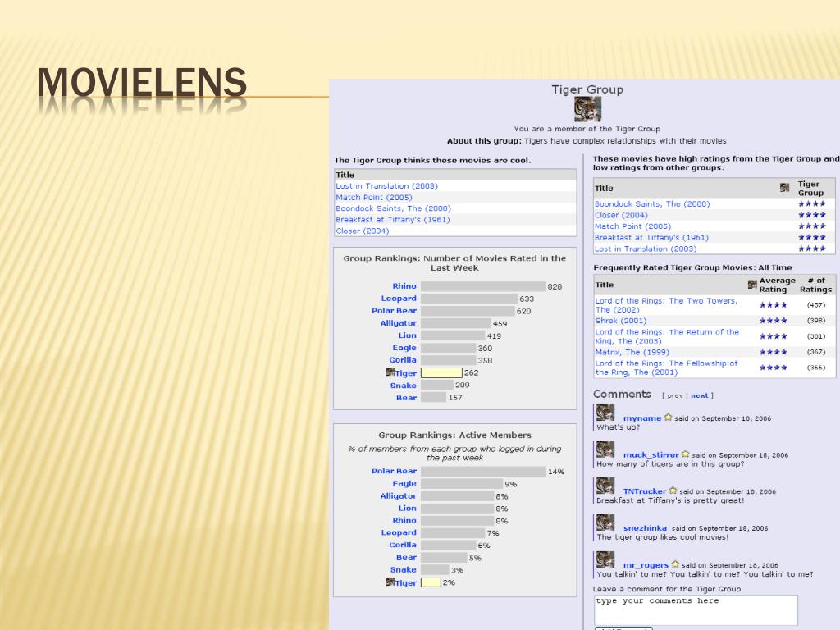Click the (457) ratings count for Two Towers
The width and height of the screenshot is (840, 630).
click(816, 305)
